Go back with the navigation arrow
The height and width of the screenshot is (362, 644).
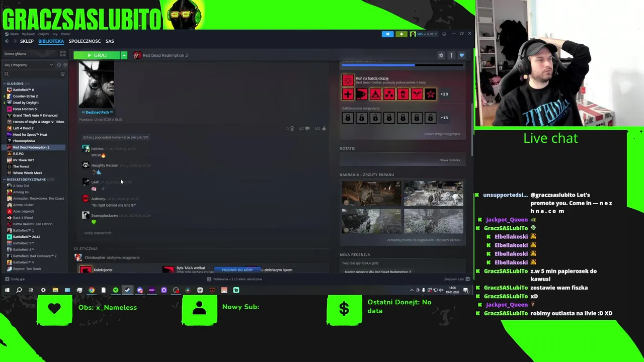tap(7, 41)
